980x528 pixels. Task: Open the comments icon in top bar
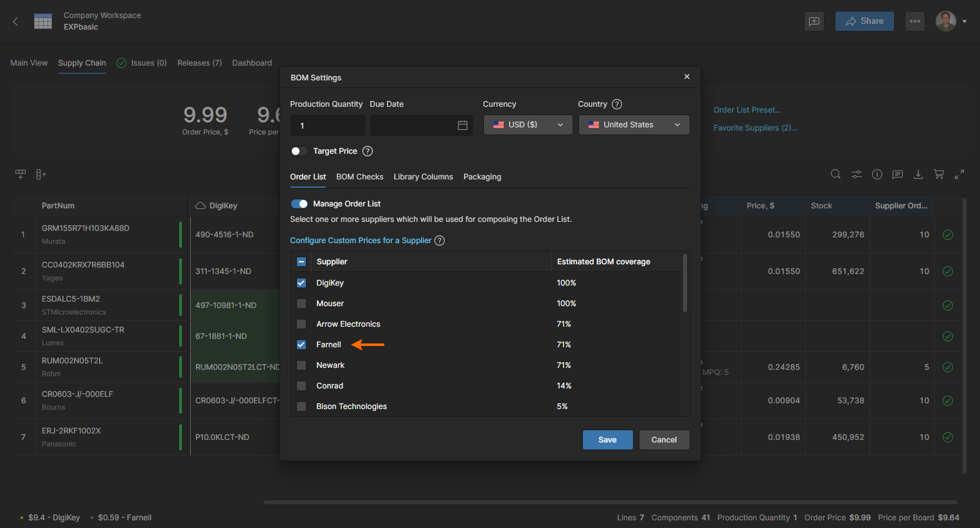coord(814,21)
